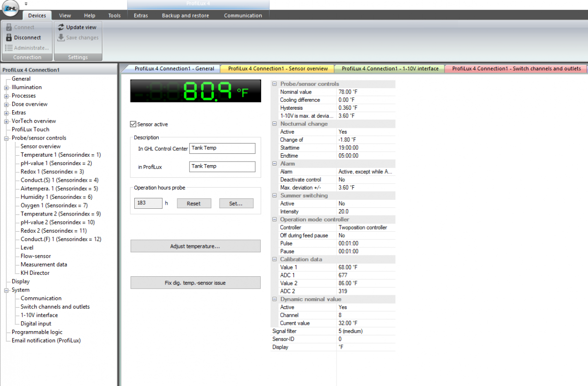Viewport: 588px width, 386px height.
Task: Open the Communication ribbon tab
Action: point(243,16)
